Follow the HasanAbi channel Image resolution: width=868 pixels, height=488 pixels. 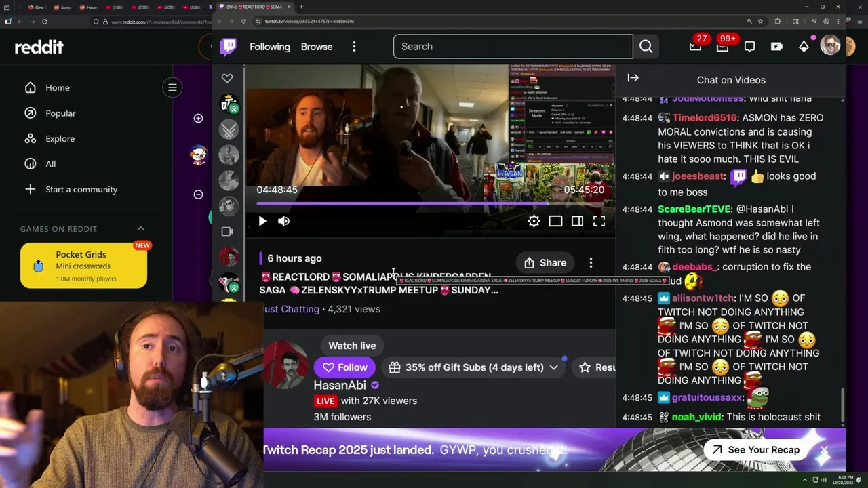[344, 367]
